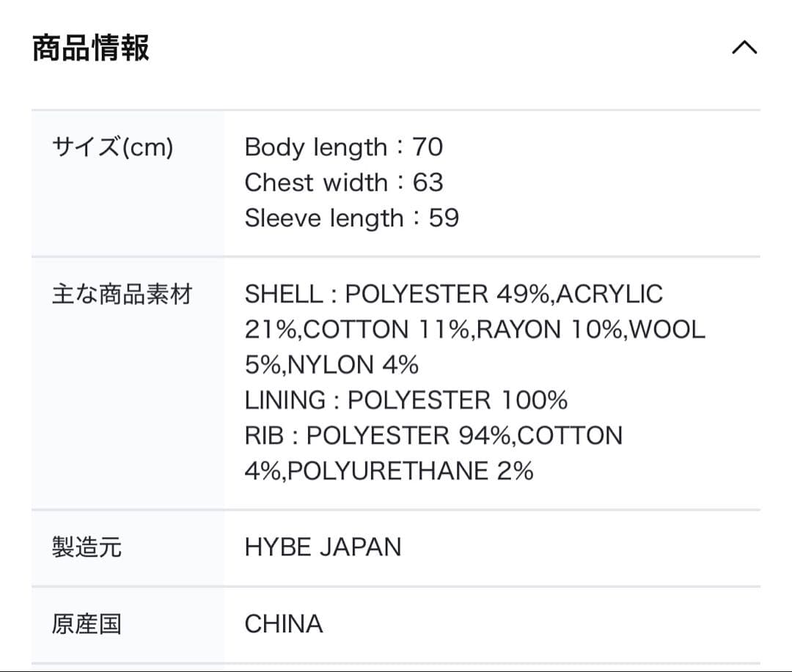Screen dimensions: 792x672
Task: Click the word ACRYLIC in shell materials
Action: pyautogui.click(x=609, y=295)
